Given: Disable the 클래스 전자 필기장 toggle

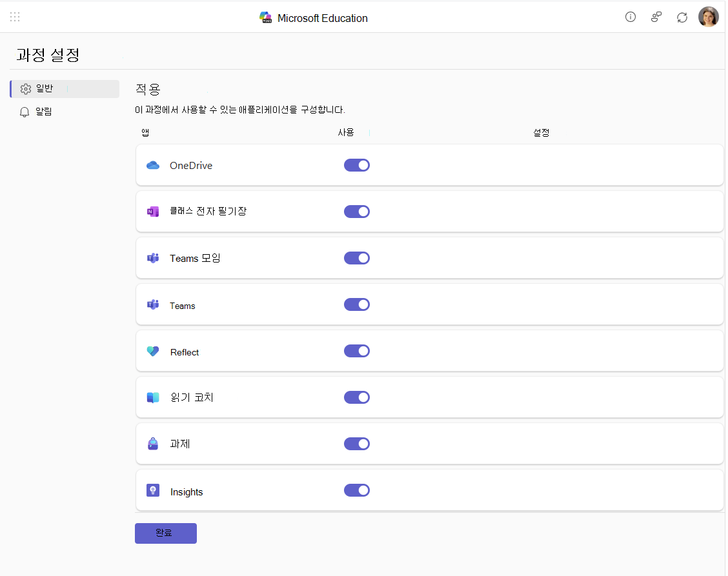Looking at the screenshot, I should pos(356,212).
